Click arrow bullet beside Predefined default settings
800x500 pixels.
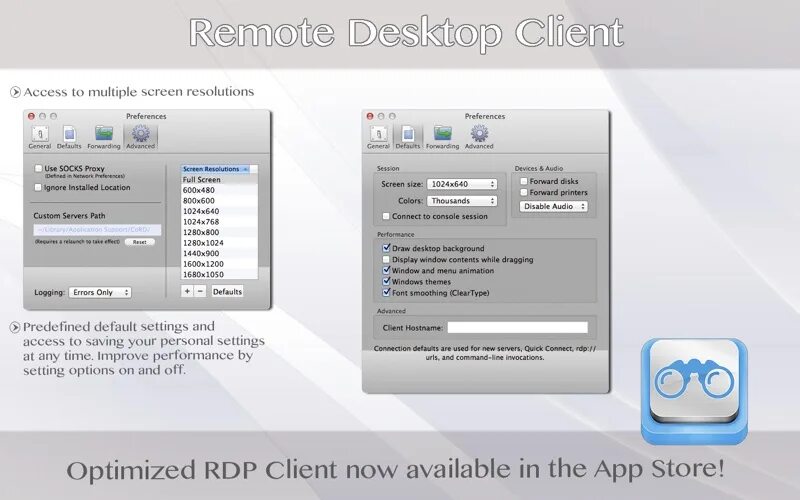pyautogui.click(x=15, y=327)
